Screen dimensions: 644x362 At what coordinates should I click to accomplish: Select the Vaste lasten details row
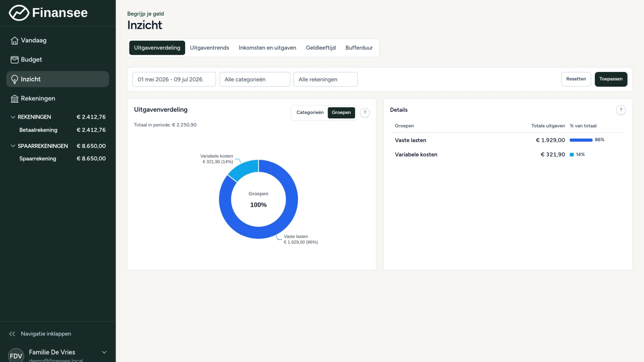(x=508, y=140)
